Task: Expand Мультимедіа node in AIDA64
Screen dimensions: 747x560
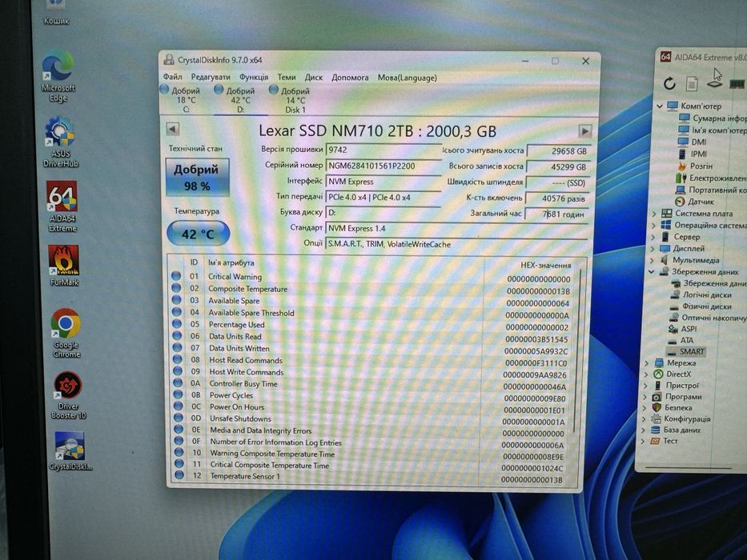Action: tap(652, 260)
